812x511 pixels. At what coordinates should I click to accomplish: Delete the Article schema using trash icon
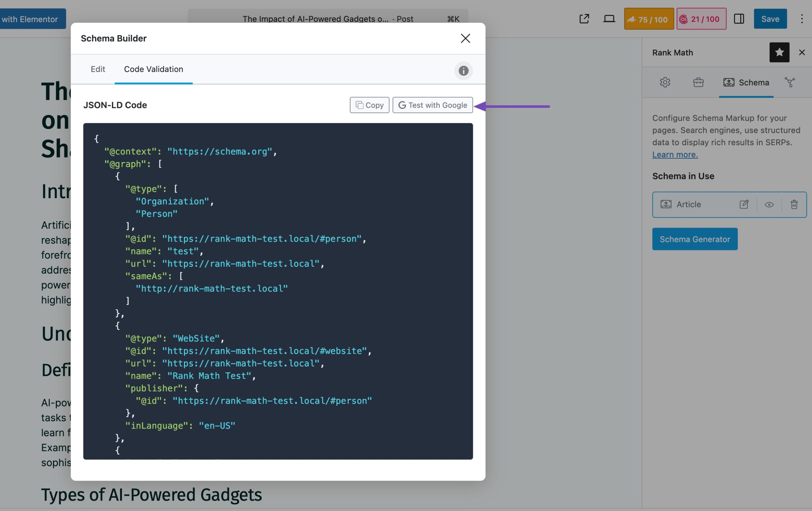794,204
